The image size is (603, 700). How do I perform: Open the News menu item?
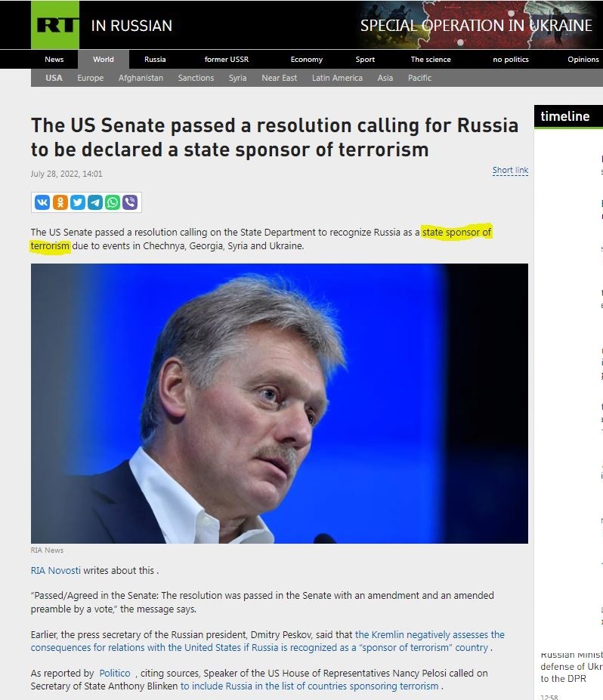[54, 60]
